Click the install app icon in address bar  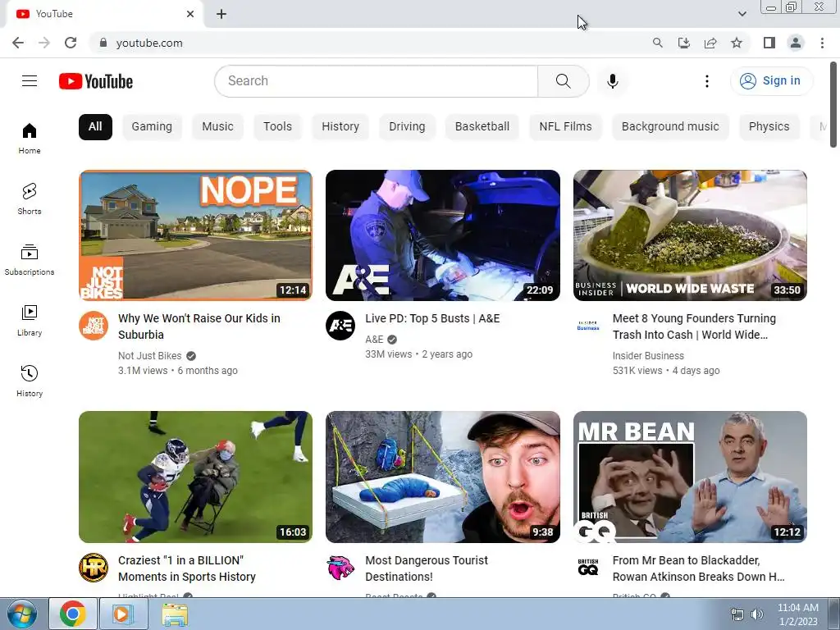pyautogui.click(x=684, y=43)
